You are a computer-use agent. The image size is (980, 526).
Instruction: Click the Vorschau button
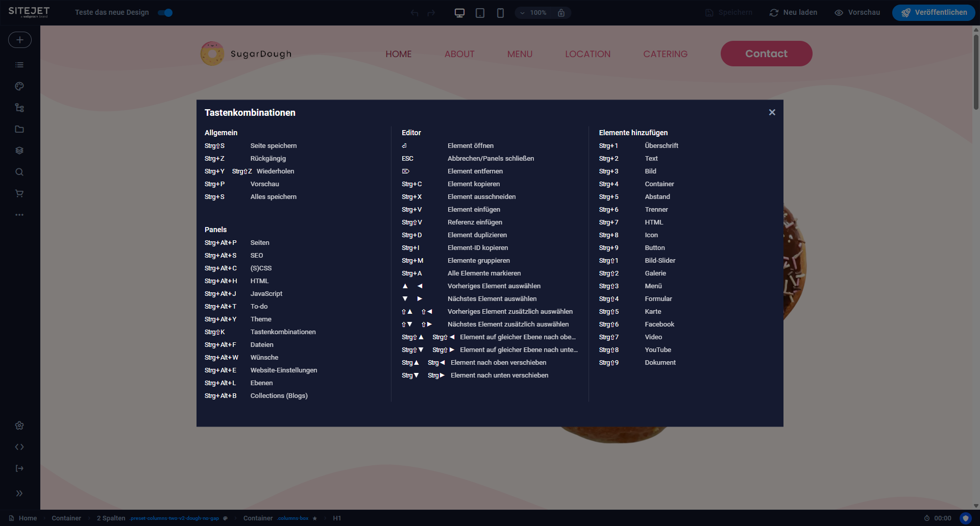[x=857, y=13]
